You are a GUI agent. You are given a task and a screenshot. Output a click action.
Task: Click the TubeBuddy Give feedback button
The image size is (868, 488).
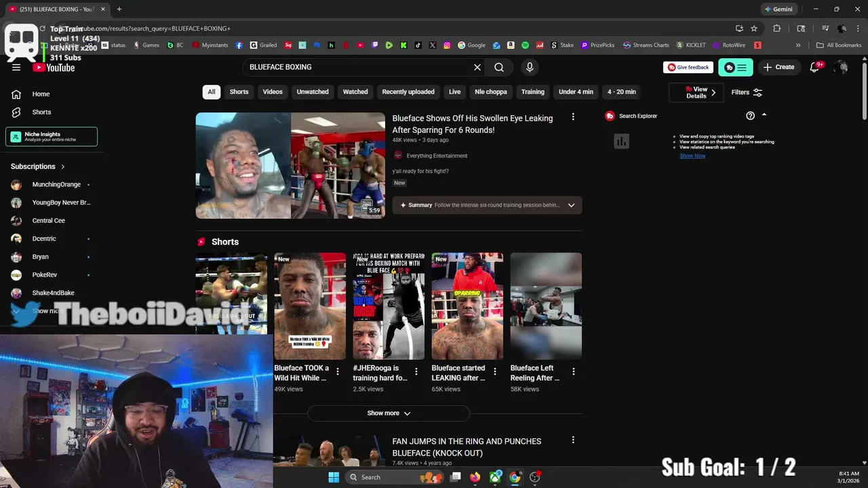tap(688, 67)
